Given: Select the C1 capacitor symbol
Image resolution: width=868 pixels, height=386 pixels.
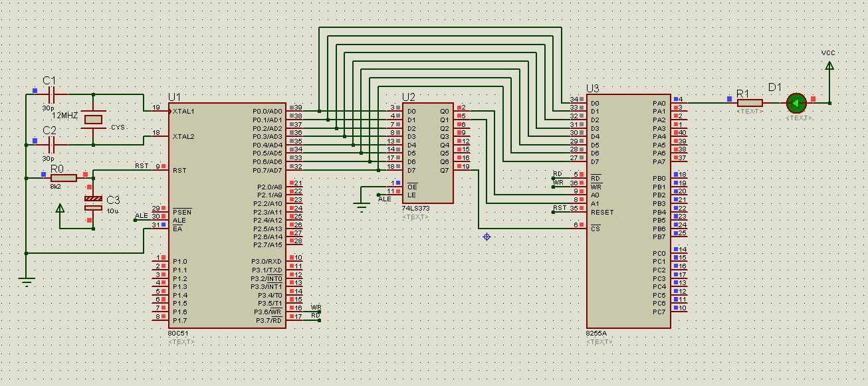Looking at the screenshot, I should click(x=51, y=94).
